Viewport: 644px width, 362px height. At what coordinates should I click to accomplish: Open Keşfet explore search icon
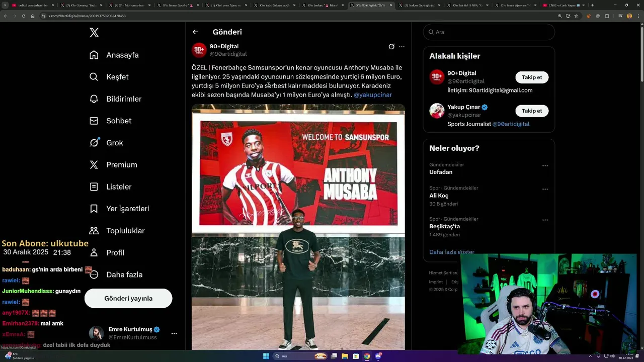pos(94,77)
